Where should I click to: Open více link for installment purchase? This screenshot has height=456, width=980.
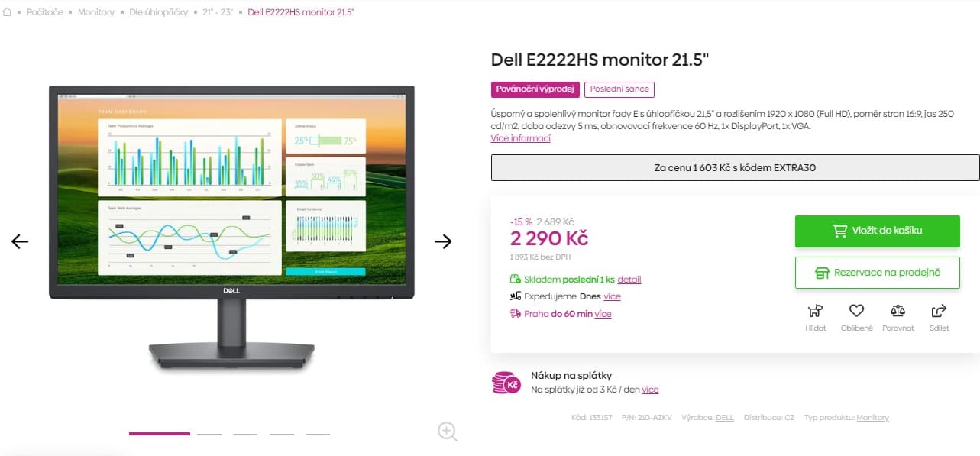coord(650,390)
